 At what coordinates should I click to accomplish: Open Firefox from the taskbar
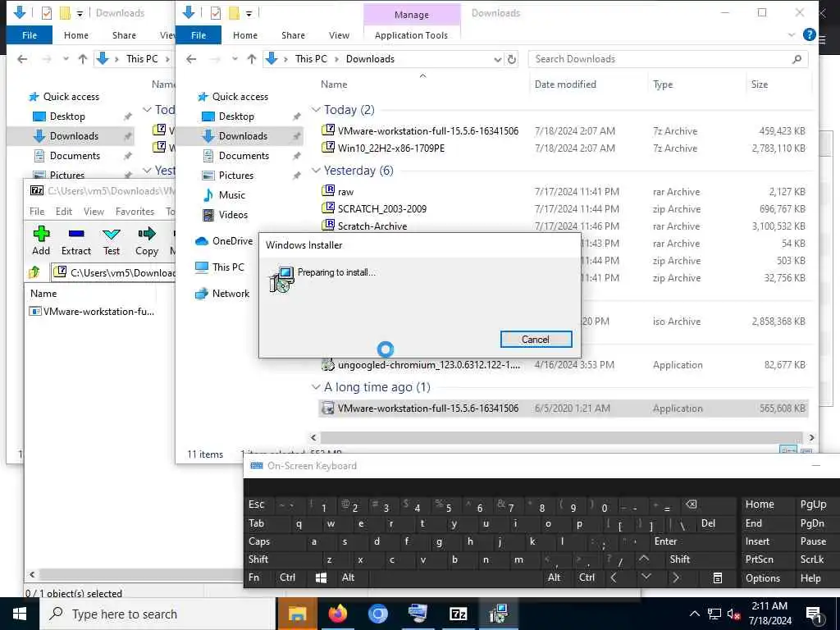point(337,614)
